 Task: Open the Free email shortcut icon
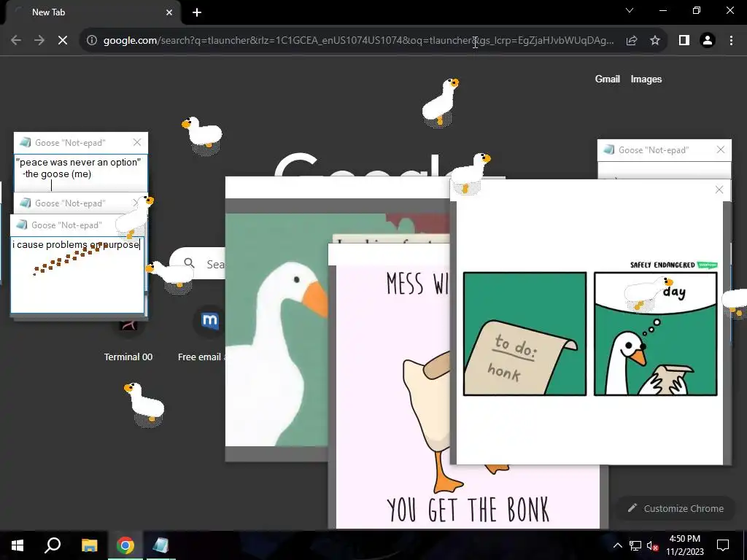tap(209, 321)
